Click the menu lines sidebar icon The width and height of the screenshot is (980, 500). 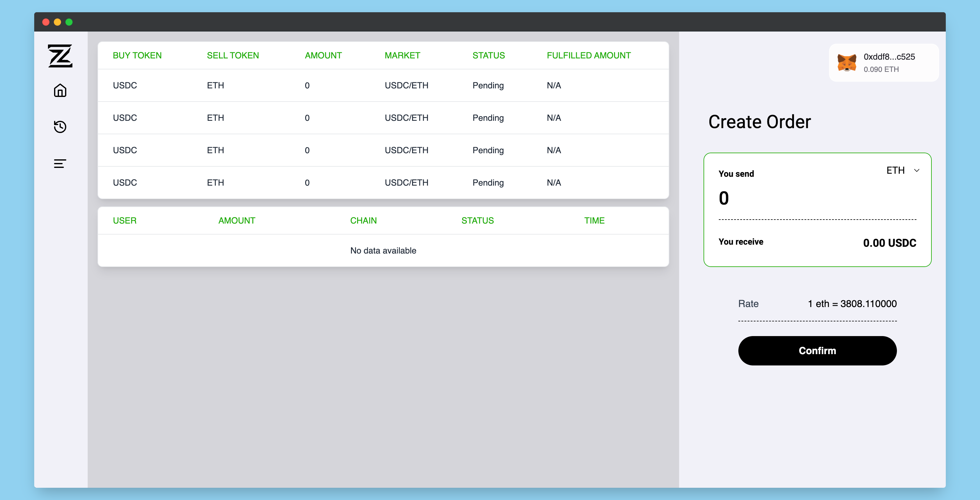click(60, 163)
